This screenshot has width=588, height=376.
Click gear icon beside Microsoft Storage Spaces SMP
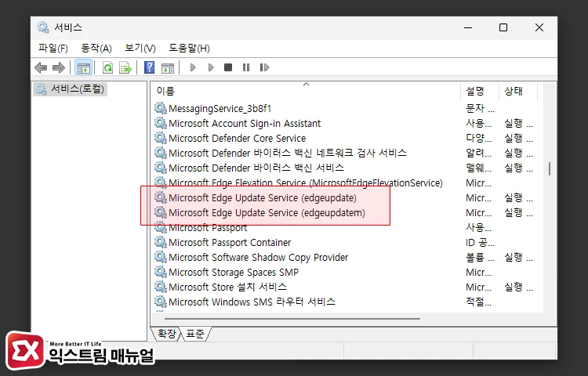tap(161, 272)
